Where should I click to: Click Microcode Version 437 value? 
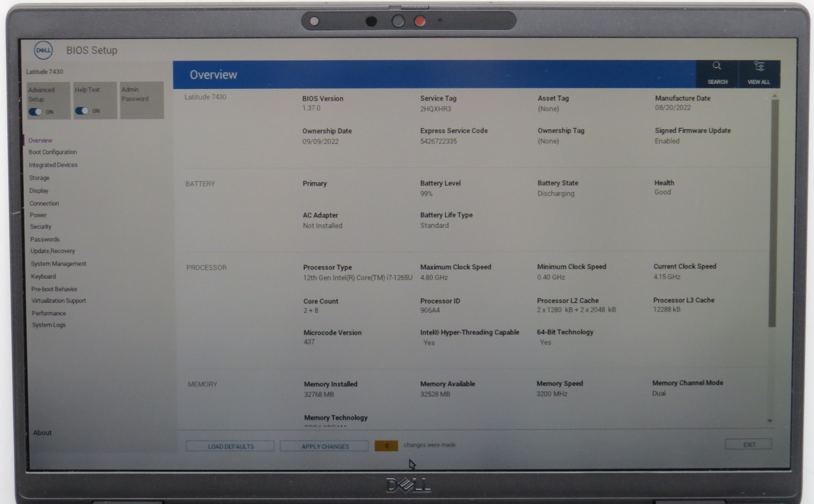309,342
